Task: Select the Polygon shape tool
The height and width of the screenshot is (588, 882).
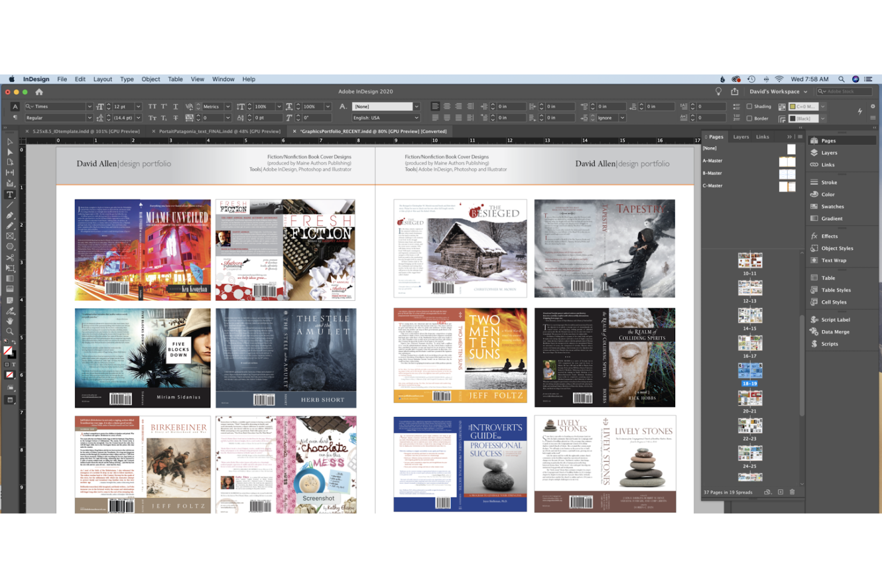Action: pos(10,246)
